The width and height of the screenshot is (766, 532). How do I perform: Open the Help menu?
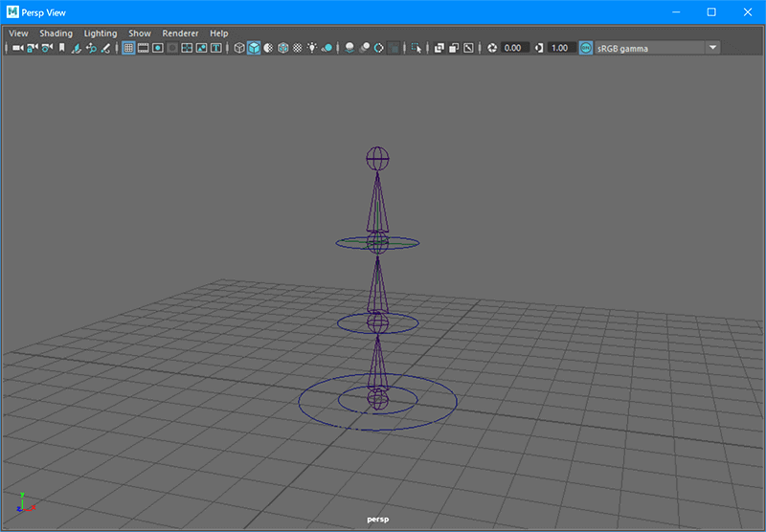(219, 33)
